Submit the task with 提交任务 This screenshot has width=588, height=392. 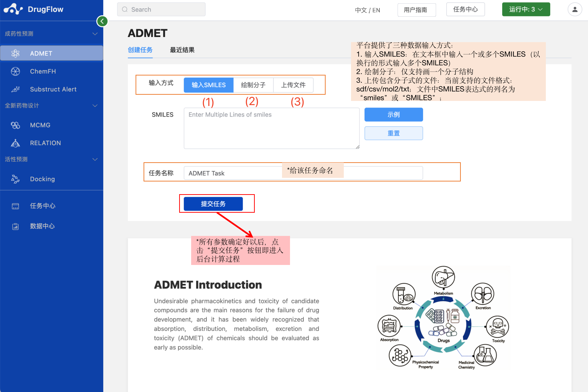213,204
